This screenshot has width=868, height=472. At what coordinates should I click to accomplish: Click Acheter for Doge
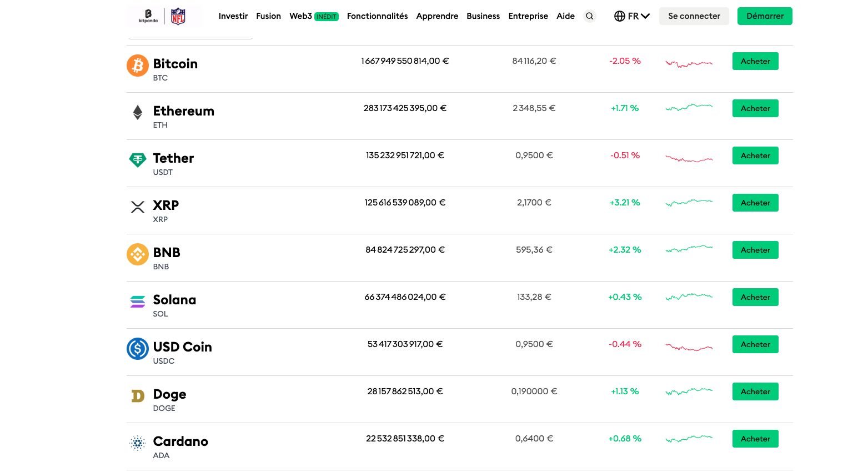coord(755,391)
